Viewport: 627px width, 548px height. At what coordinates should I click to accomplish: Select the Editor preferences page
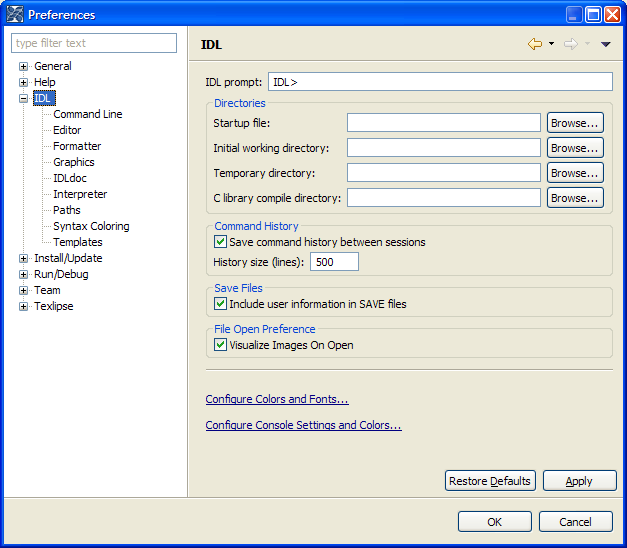(67, 130)
